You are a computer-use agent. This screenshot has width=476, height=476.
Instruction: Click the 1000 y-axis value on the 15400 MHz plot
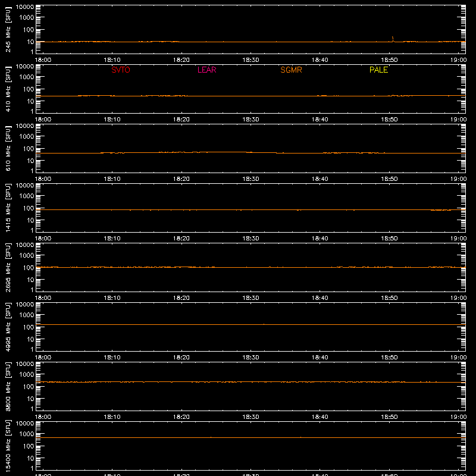click(x=27, y=434)
